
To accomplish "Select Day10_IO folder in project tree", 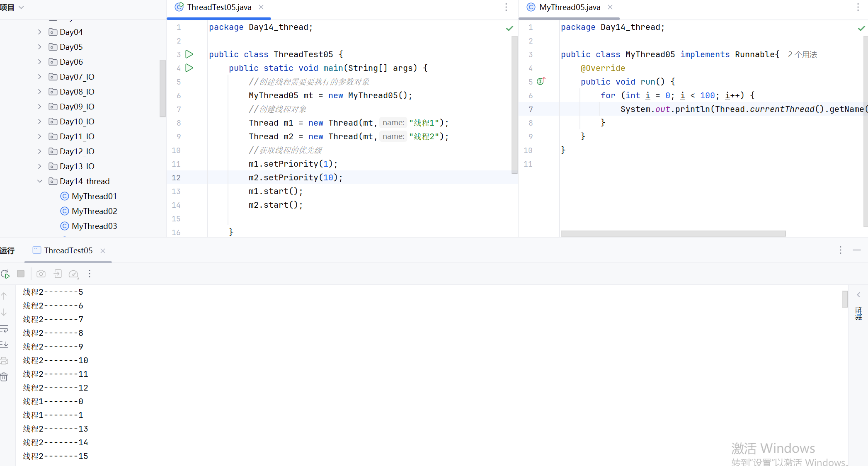I will 77,121.
